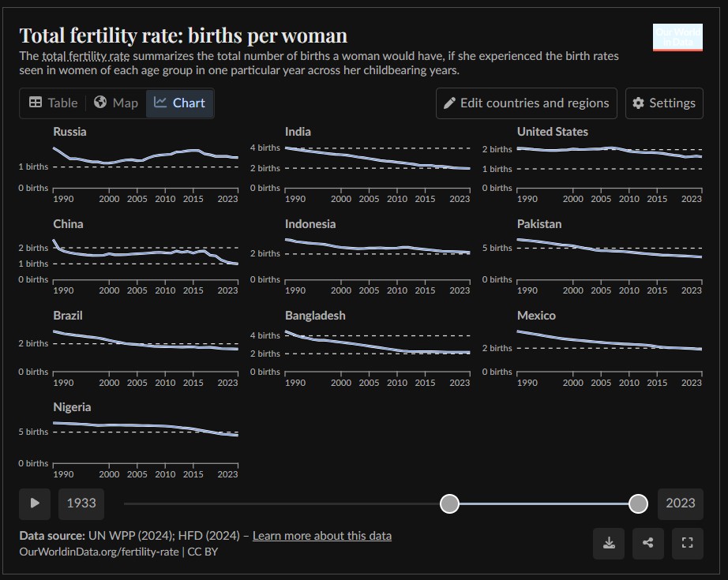The image size is (728, 580).
Task: Click the start-year slider handle
Action: pos(449,503)
